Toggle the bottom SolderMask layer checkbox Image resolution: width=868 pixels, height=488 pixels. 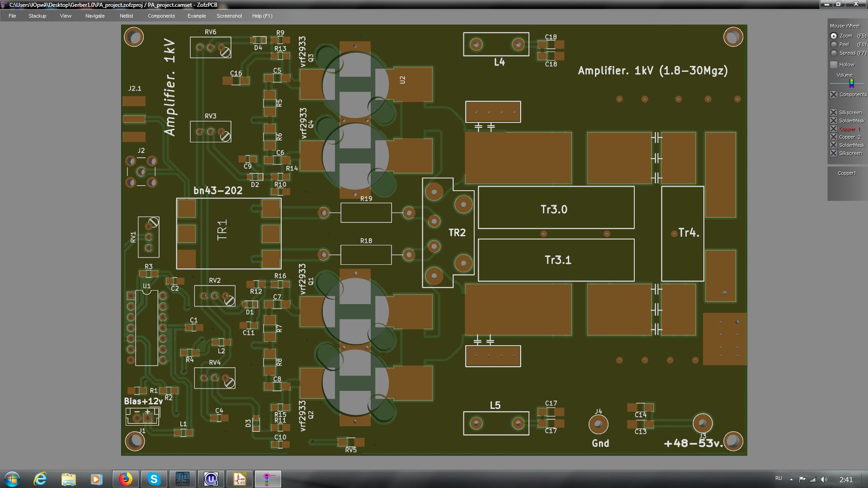coord(834,145)
